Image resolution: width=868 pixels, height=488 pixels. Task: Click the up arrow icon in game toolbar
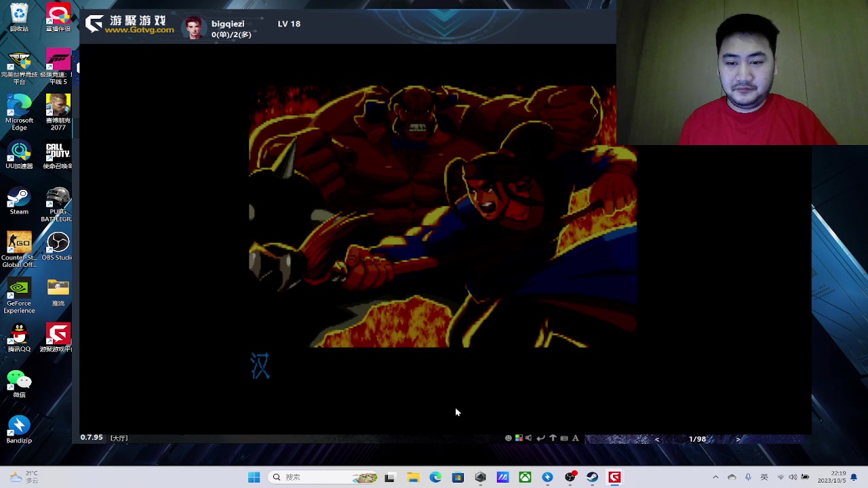tap(553, 438)
